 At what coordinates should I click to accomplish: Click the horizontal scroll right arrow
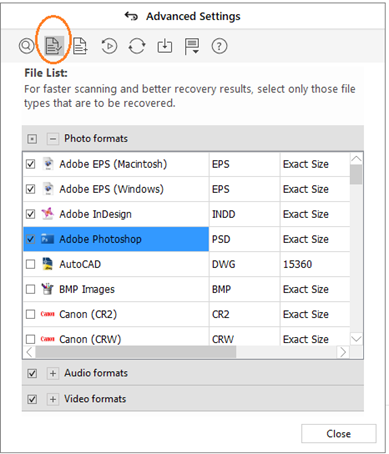coord(343,352)
